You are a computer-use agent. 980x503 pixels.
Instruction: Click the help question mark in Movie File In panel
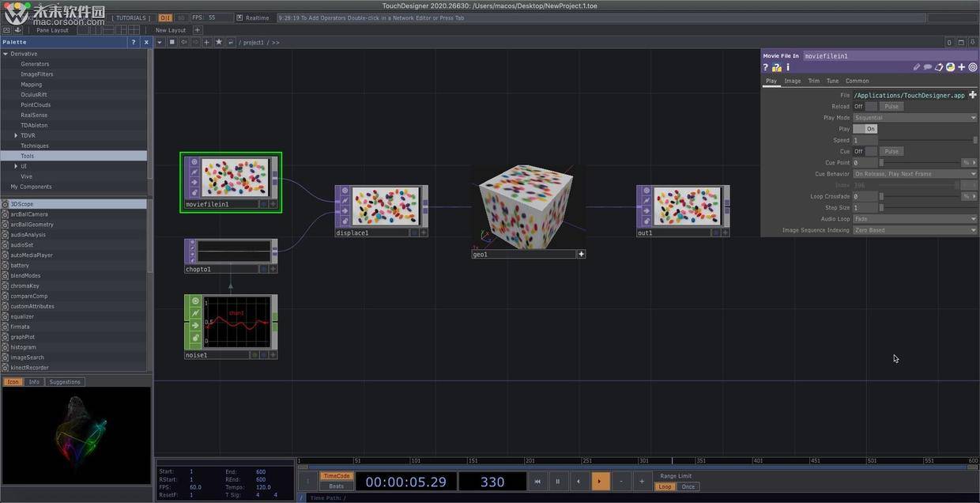(764, 67)
